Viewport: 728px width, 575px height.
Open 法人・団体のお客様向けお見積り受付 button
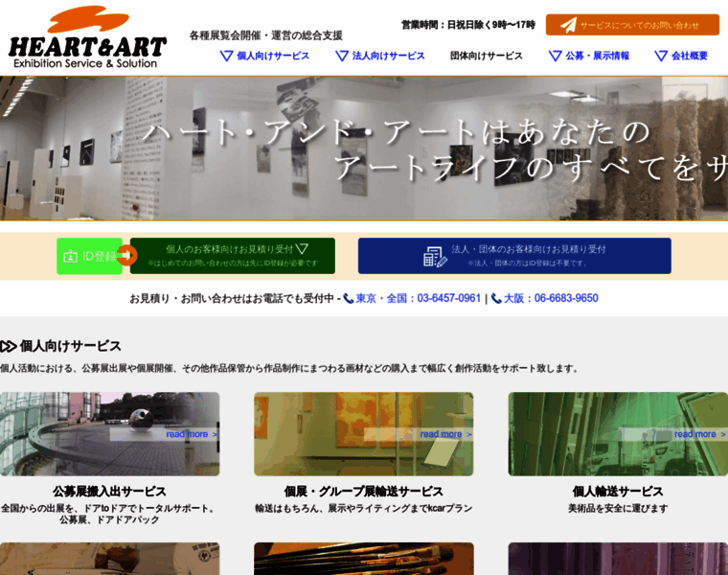[514, 256]
